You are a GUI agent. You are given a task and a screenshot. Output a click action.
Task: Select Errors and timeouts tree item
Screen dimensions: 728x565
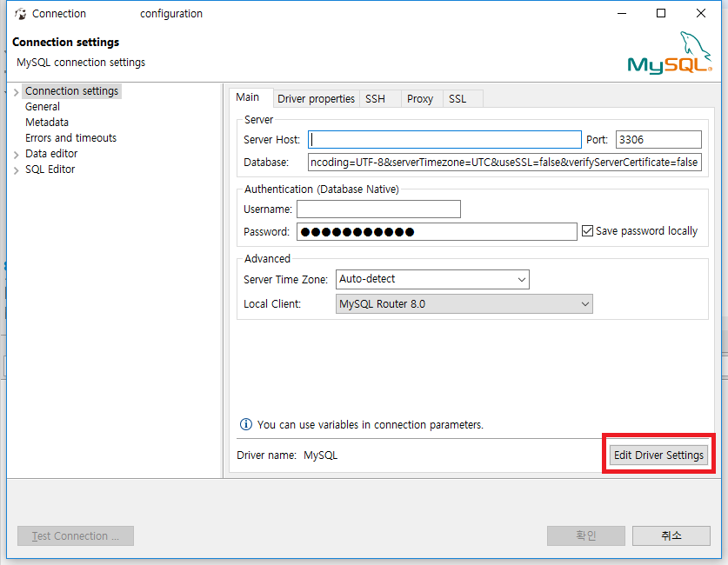(x=70, y=137)
